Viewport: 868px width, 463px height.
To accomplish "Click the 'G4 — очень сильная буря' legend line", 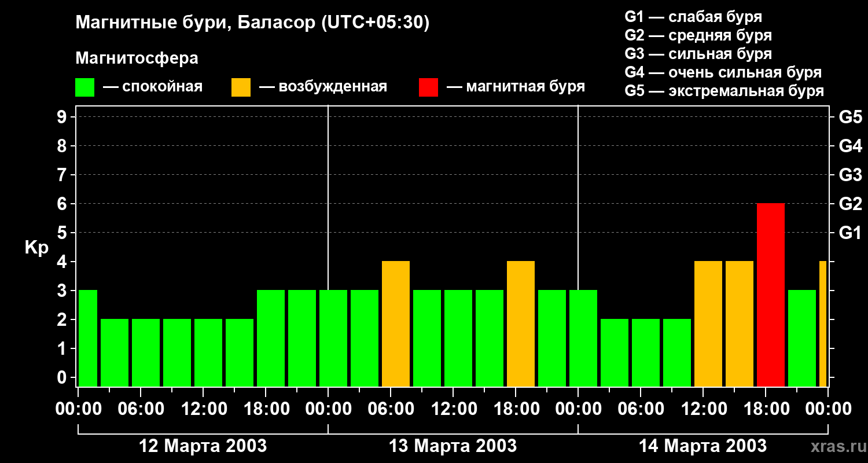I will pyautogui.click(x=723, y=72).
